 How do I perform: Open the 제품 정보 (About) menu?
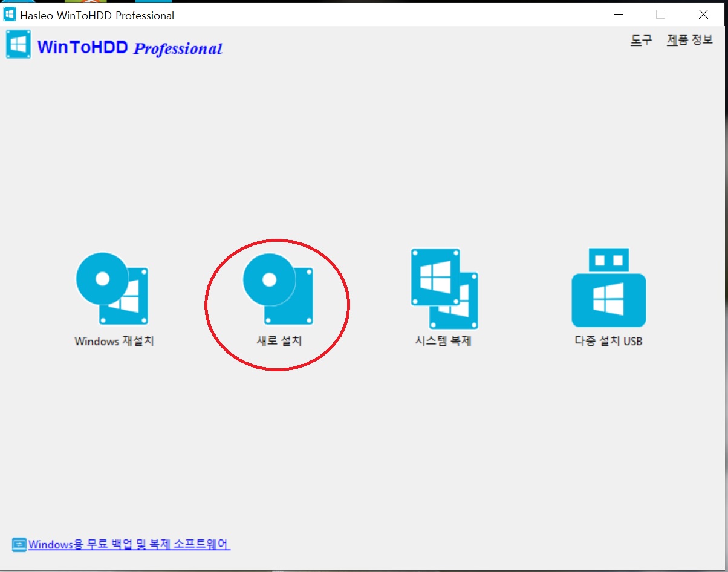pos(690,41)
